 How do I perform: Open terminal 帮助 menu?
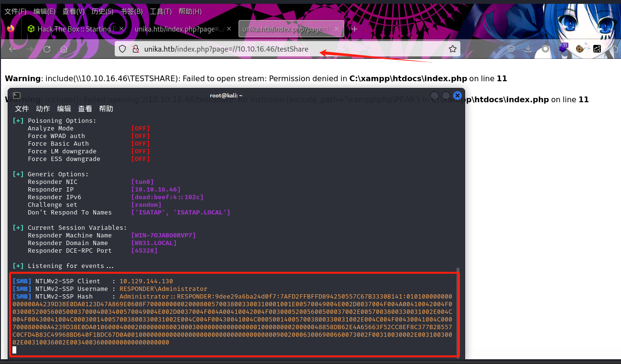106,108
